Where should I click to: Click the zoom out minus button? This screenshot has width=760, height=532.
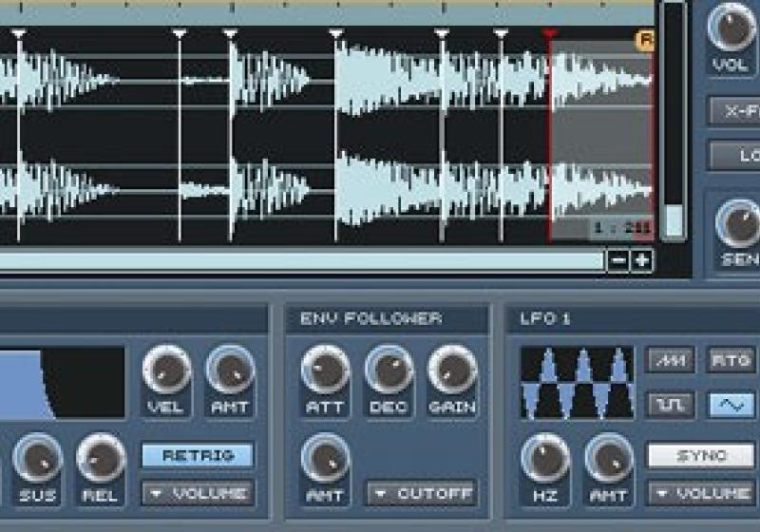(x=618, y=260)
